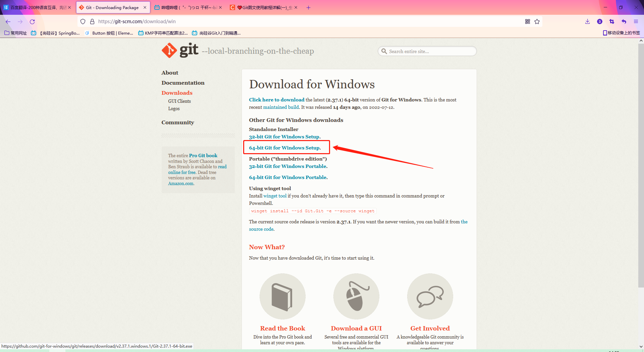Open the Logos sub-link
The width and height of the screenshot is (644, 352).
coord(174,108)
